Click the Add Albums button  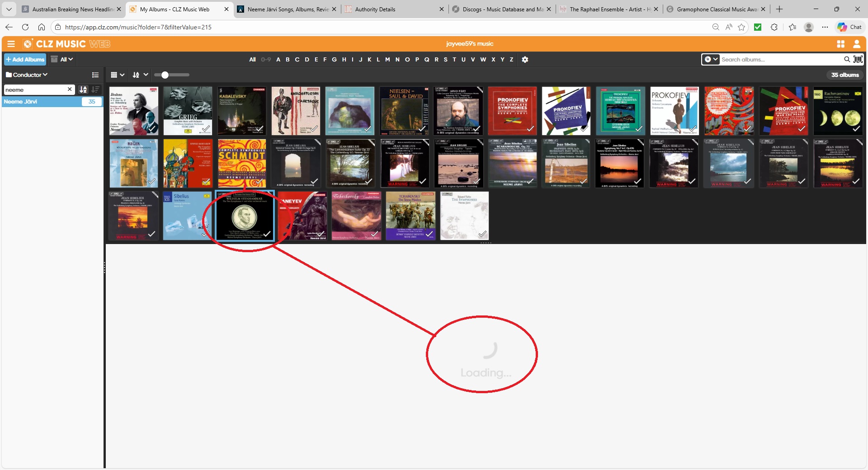click(25, 60)
